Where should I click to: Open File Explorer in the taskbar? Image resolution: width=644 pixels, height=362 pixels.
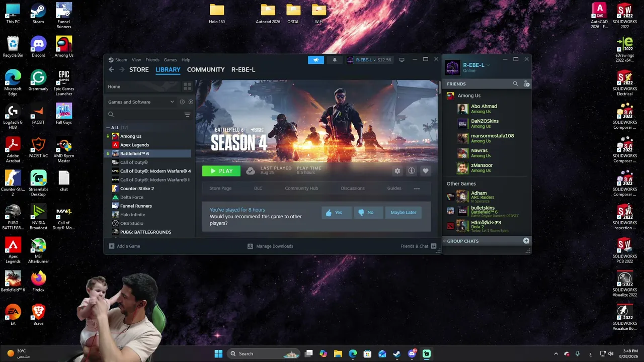coord(338,353)
